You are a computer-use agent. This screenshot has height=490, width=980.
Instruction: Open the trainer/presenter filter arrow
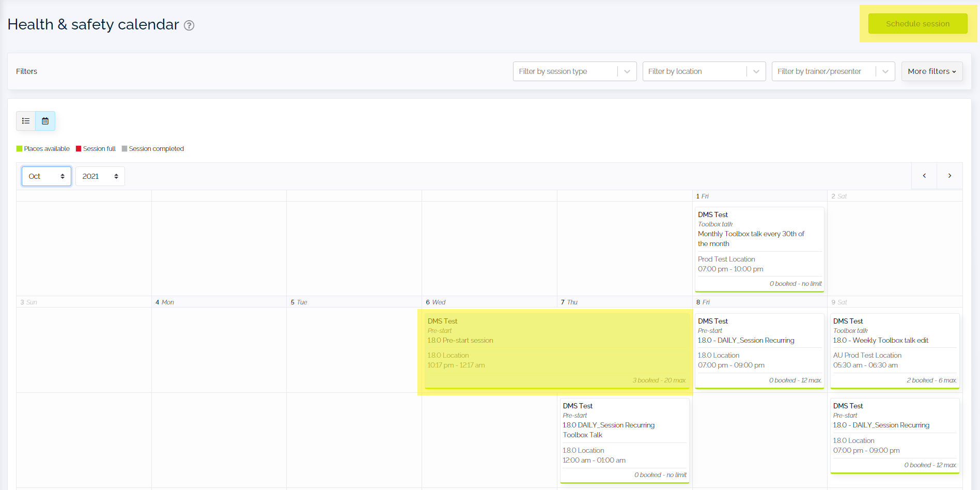tap(885, 71)
